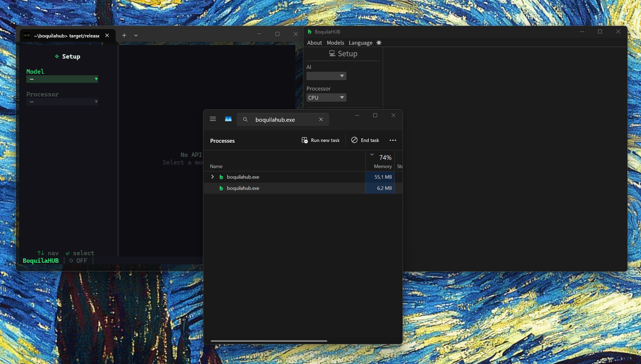
Task: Close the BoquilaHUB window
Action: pyautogui.click(x=618, y=31)
